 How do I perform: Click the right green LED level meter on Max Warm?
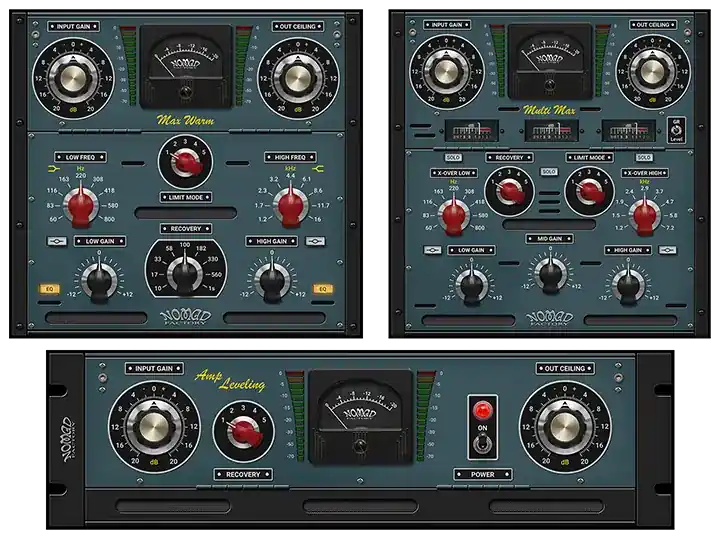(x=243, y=66)
